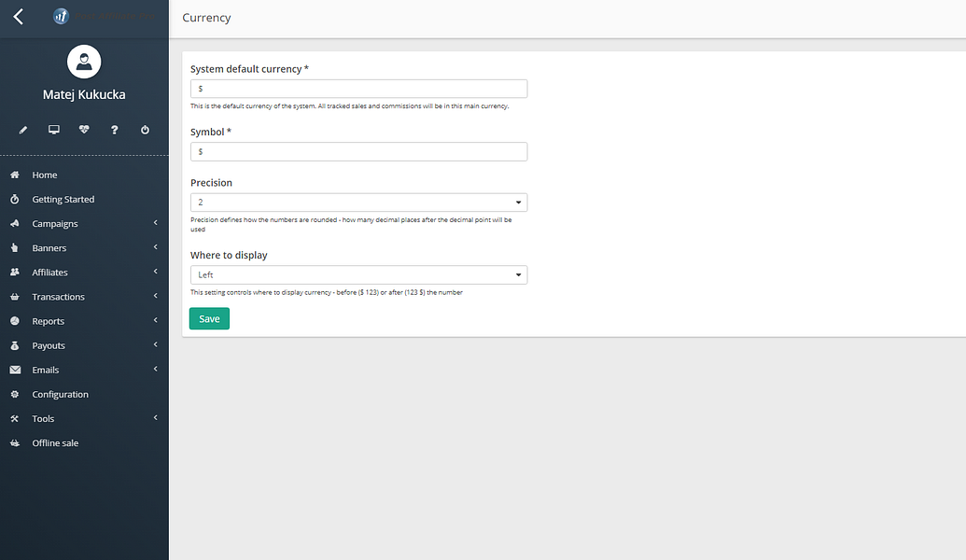Expand the Reports submenu chevron
This screenshot has height=560, width=966.
(x=155, y=320)
